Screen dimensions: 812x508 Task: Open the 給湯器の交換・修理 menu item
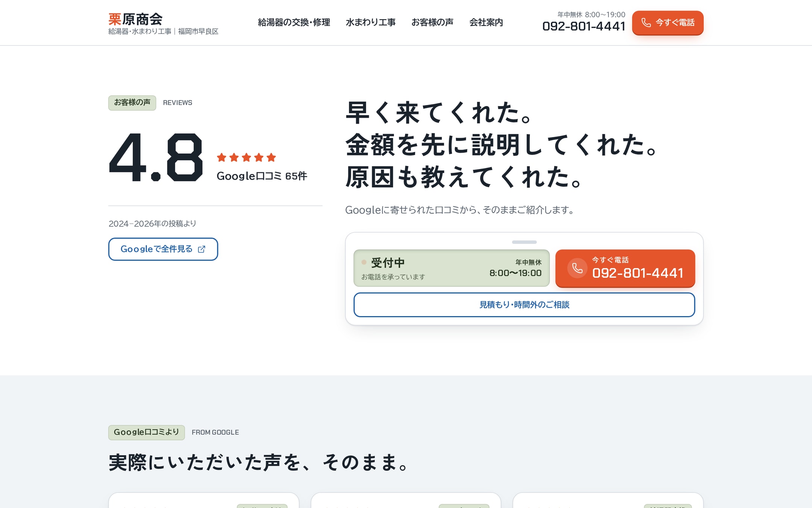[294, 23]
